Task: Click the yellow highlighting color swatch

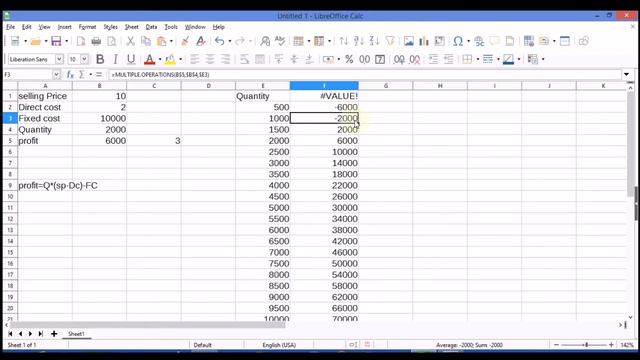Action: click(x=170, y=59)
